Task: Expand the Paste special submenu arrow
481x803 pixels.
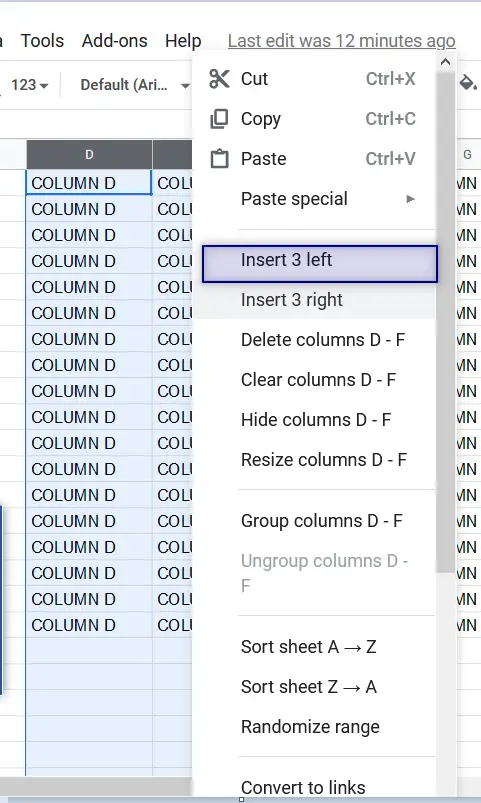Action: coord(410,199)
